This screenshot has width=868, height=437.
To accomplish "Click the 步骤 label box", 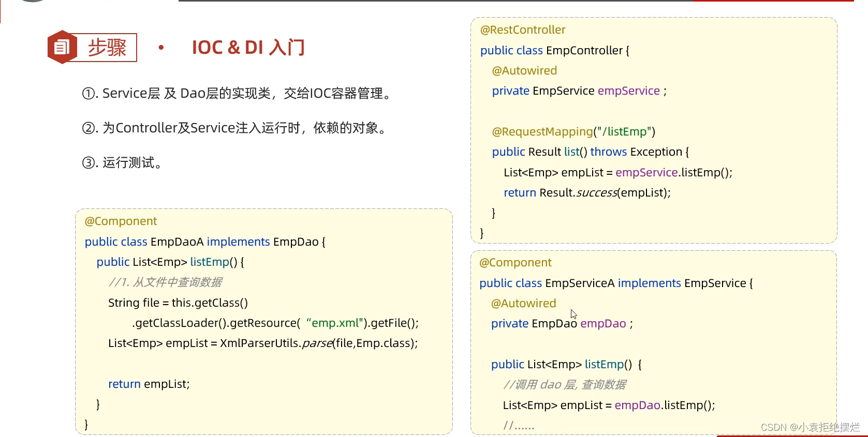I will pyautogui.click(x=107, y=48).
